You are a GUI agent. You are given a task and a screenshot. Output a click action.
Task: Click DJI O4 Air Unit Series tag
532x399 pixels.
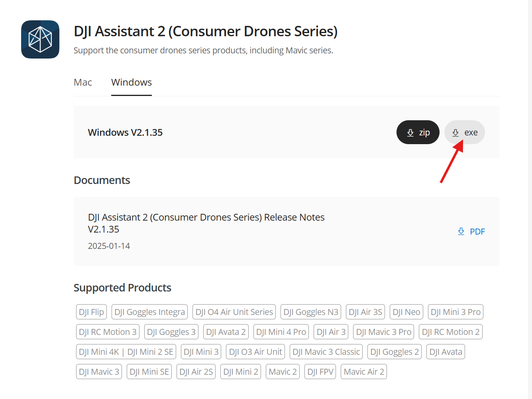234,312
